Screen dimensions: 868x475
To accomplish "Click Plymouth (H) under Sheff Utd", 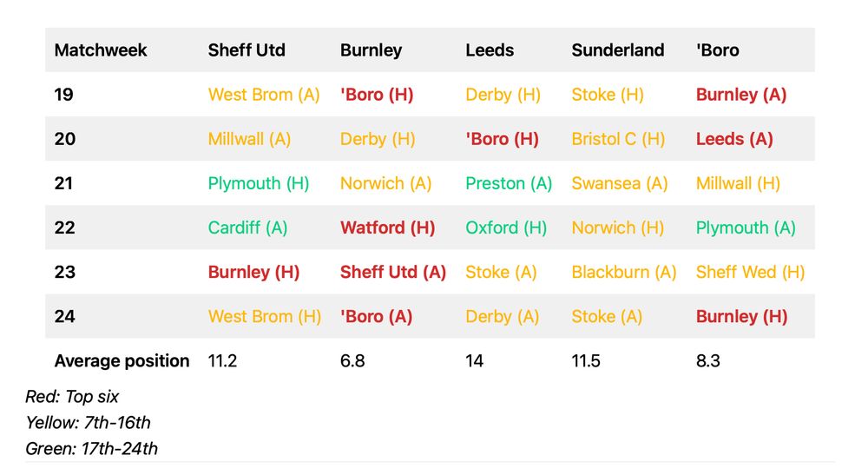I will (259, 183).
